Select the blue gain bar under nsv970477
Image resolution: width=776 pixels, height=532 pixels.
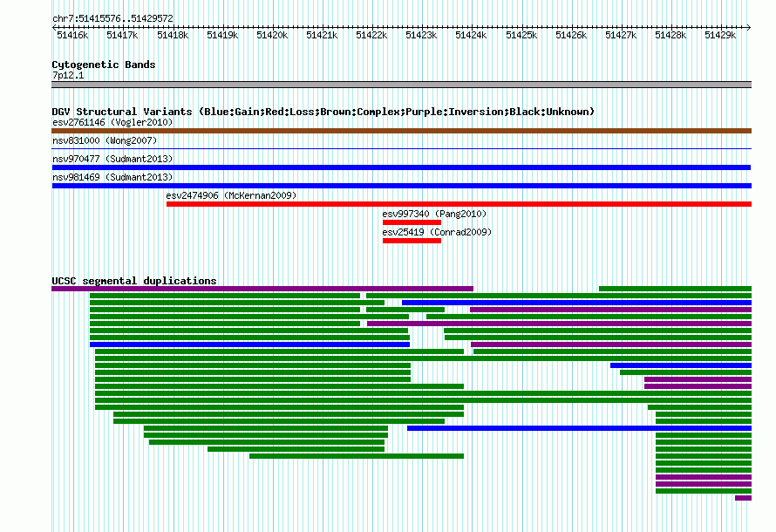[401, 167]
